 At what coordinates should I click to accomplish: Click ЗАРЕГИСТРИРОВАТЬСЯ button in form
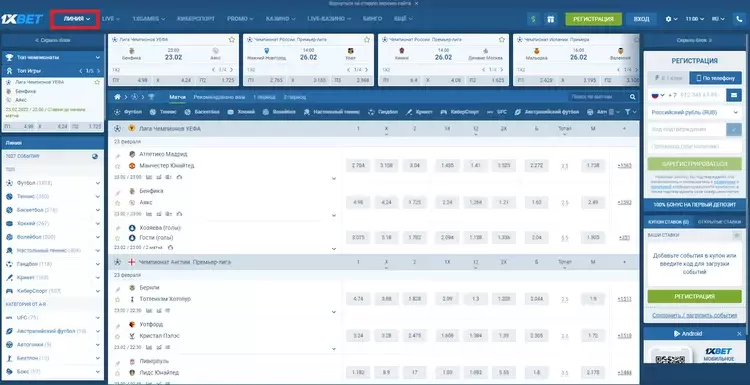(x=695, y=164)
